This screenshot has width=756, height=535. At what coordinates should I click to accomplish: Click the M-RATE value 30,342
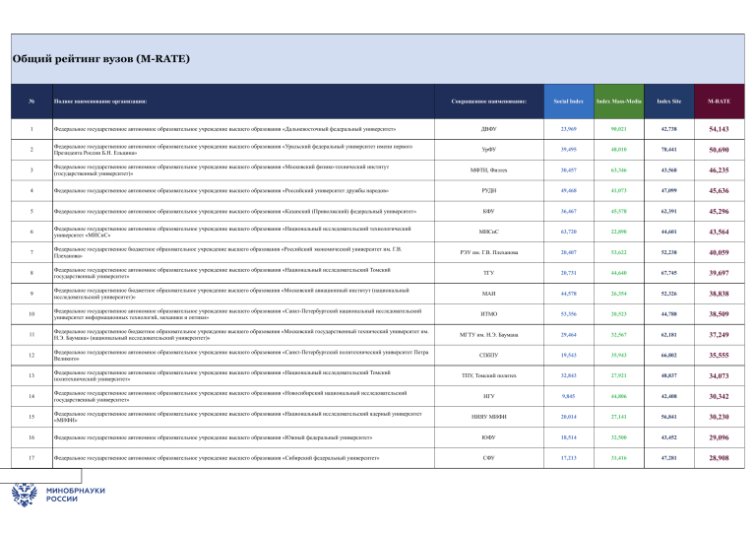(719, 396)
